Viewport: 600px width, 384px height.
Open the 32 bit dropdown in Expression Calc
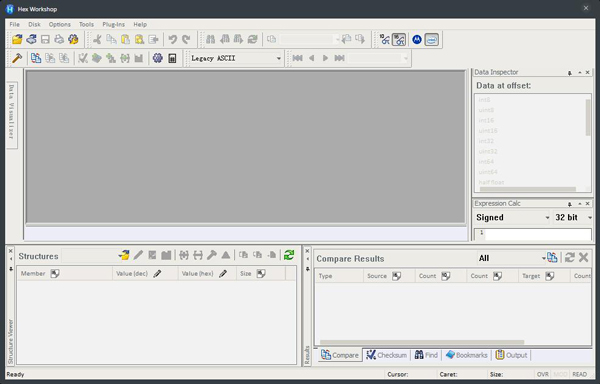[573, 217]
